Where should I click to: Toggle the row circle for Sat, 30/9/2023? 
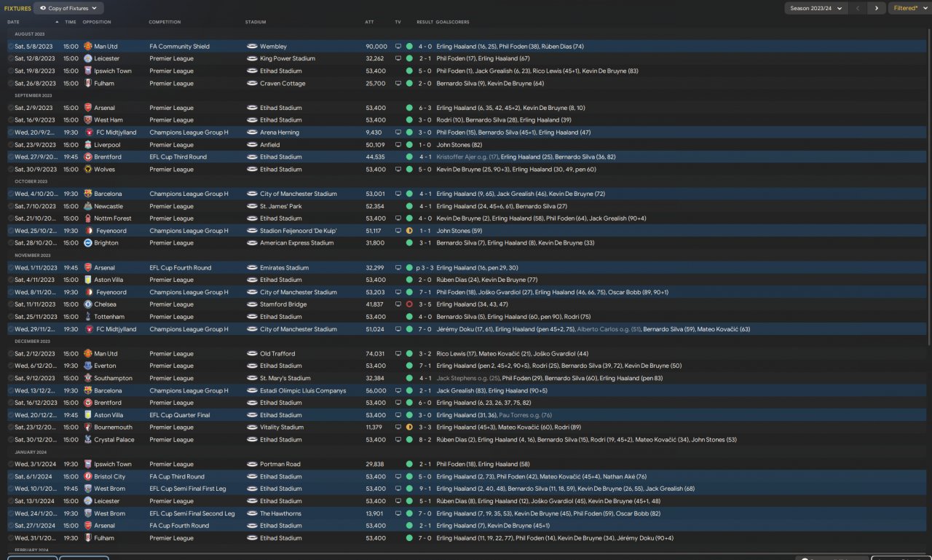coord(11,170)
